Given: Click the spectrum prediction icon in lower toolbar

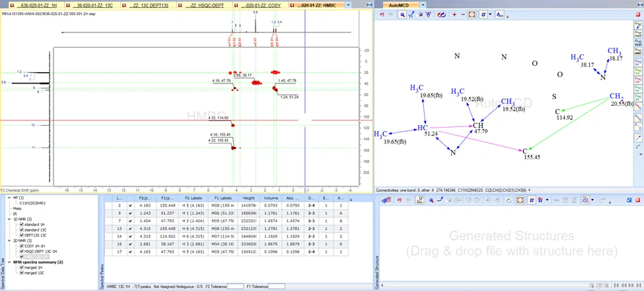Looking at the screenshot, I should tap(419, 200).
